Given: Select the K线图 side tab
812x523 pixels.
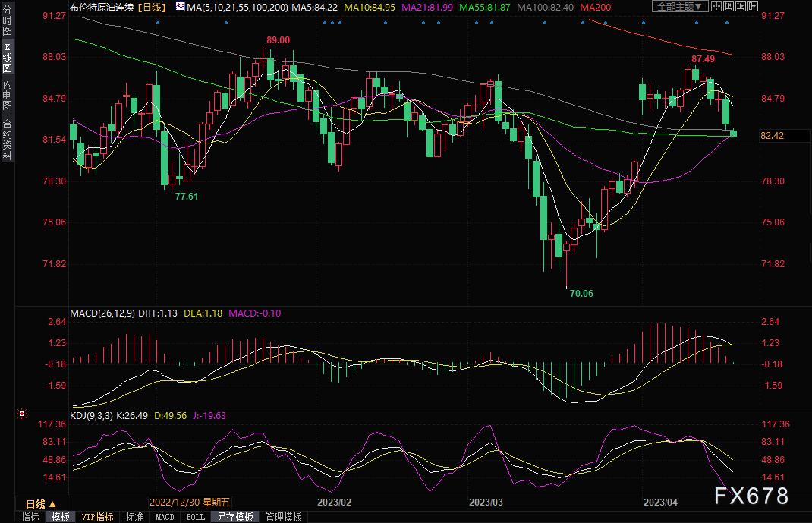Looking at the screenshot, I should (8, 58).
